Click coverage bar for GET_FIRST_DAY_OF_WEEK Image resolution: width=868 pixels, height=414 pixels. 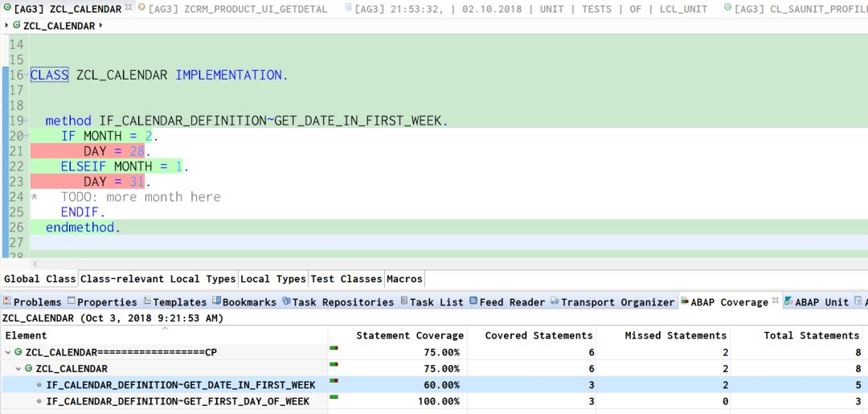pyautogui.click(x=334, y=397)
